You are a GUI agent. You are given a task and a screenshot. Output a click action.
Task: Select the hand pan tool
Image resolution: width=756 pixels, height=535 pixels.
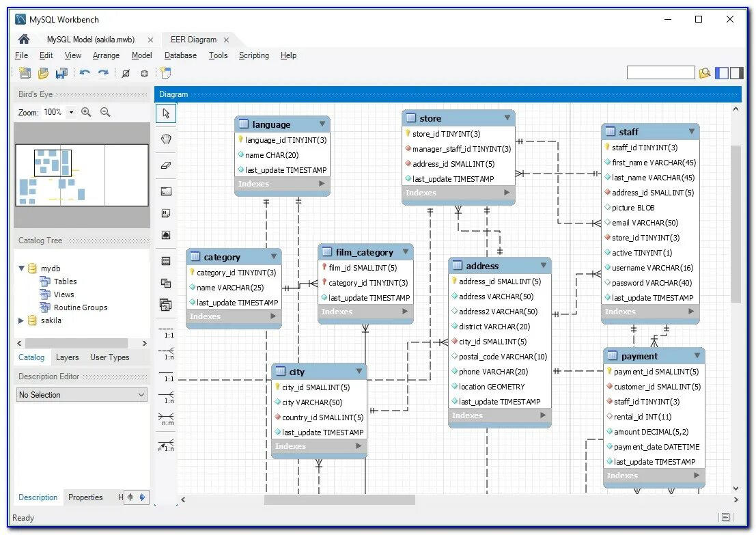click(x=166, y=139)
